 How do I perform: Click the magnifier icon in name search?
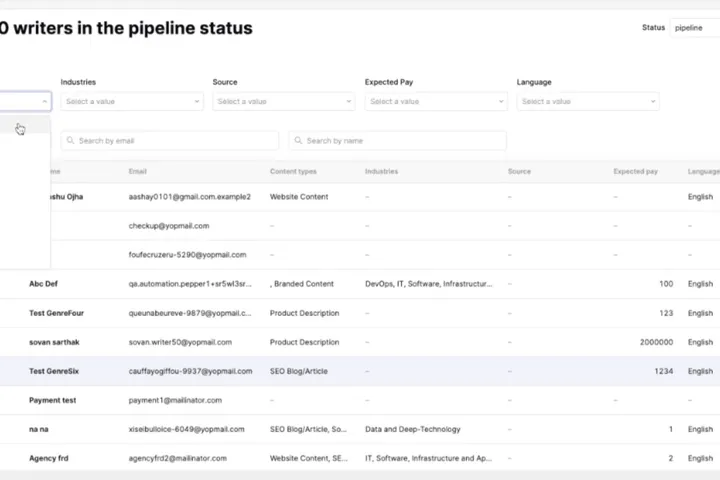click(298, 140)
